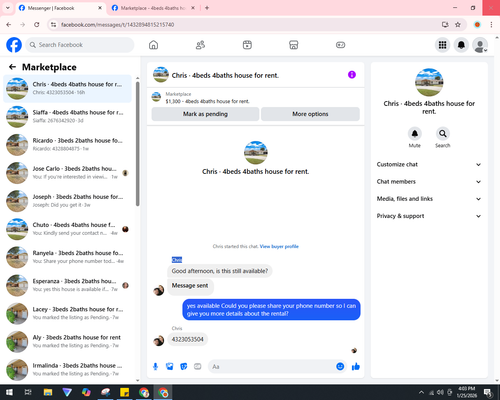
Task: Go back in browser history
Action: (x=9, y=25)
